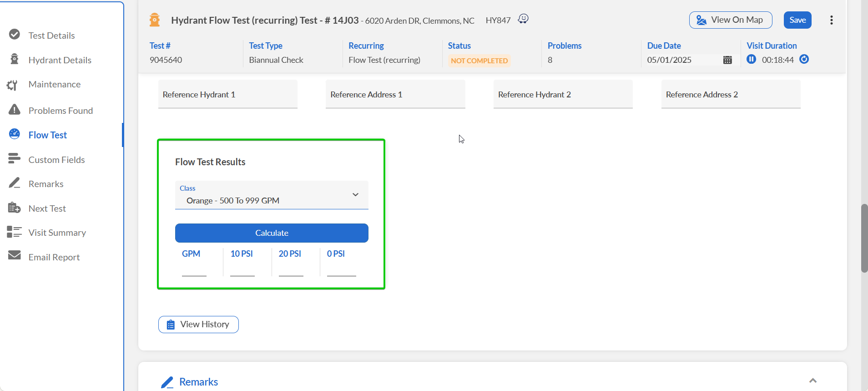The height and width of the screenshot is (391, 868).
Task: Open Hydrant Details in the sidebar
Action: (x=60, y=60)
